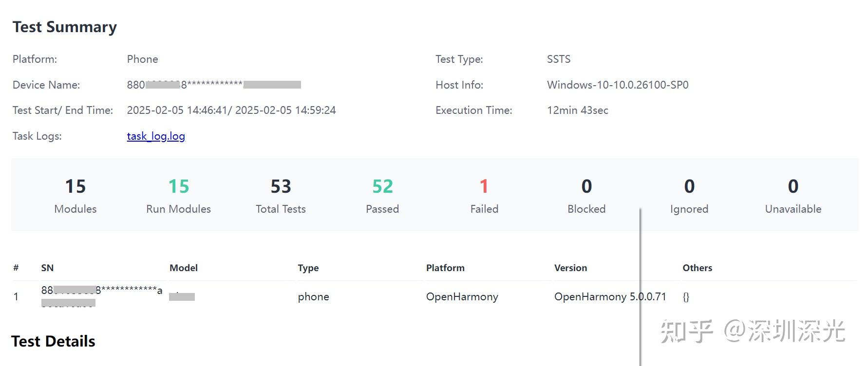The image size is (868, 366).
Task: Select the Failed count showing 1
Action: [484, 186]
